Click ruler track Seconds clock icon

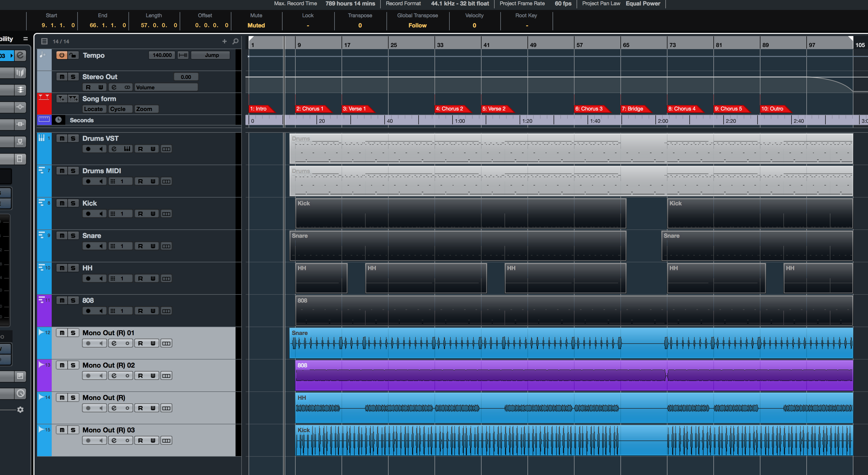tap(59, 120)
